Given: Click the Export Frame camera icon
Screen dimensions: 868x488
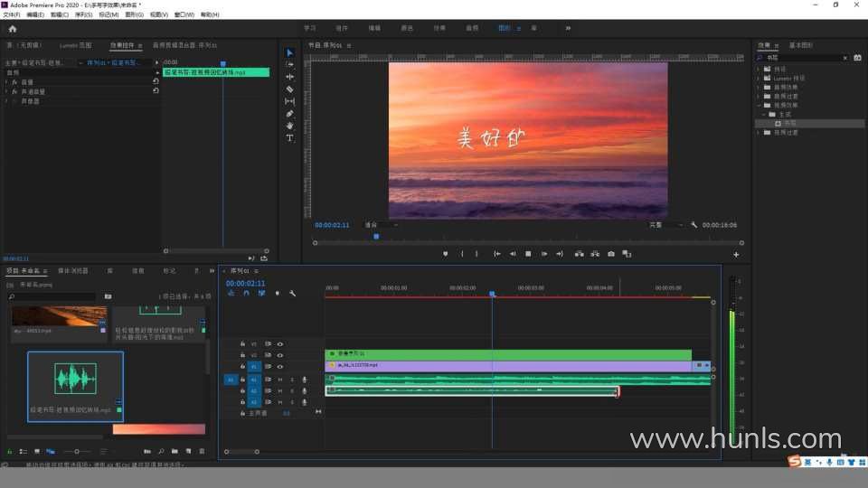Looking at the screenshot, I should (x=611, y=254).
